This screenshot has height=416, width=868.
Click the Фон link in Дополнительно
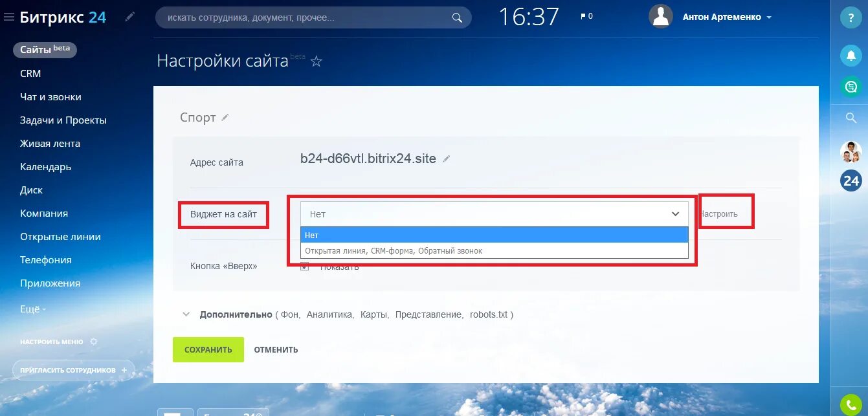(290, 314)
